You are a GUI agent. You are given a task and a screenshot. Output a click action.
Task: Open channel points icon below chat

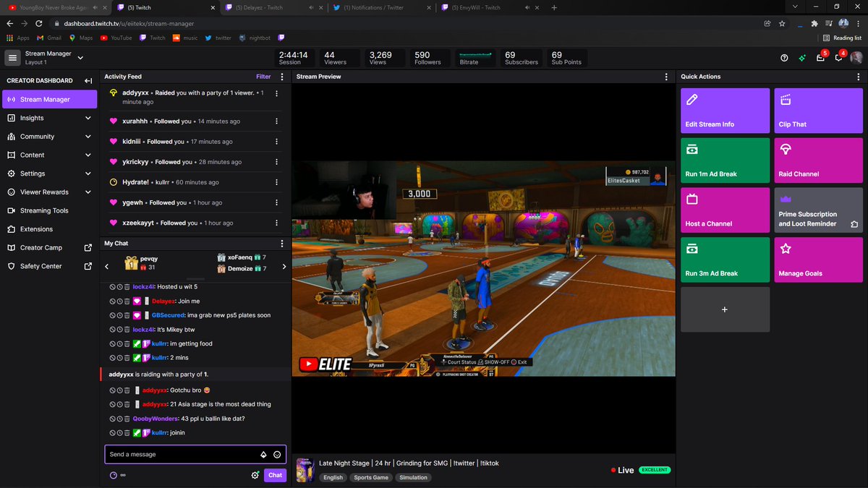pyautogui.click(x=113, y=475)
